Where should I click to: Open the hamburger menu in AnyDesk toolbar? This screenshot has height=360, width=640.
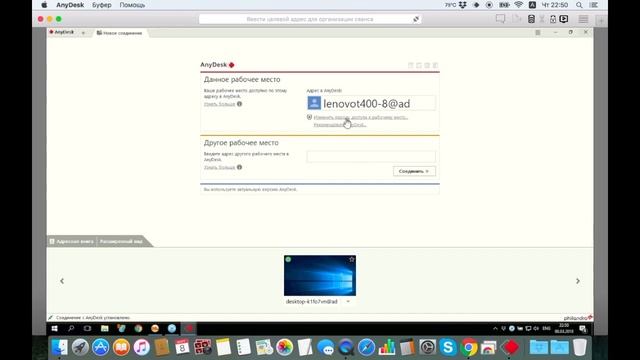pos(583,19)
